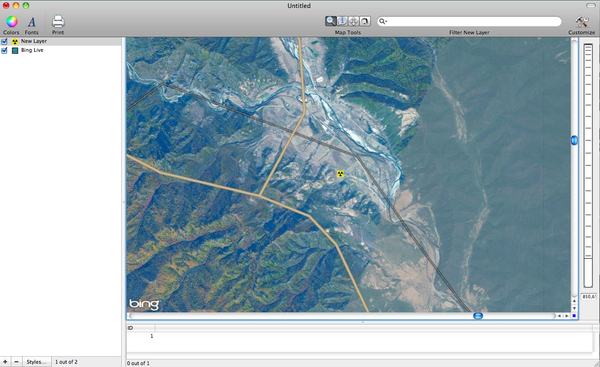Select the zoom magnifier map tool

[x=331, y=21]
